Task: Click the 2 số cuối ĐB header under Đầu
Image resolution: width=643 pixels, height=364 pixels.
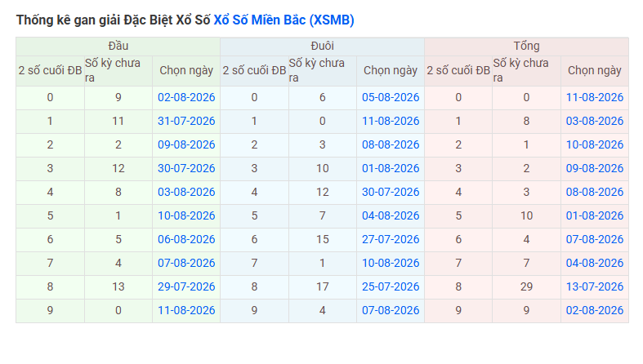Action: point(50,70)
